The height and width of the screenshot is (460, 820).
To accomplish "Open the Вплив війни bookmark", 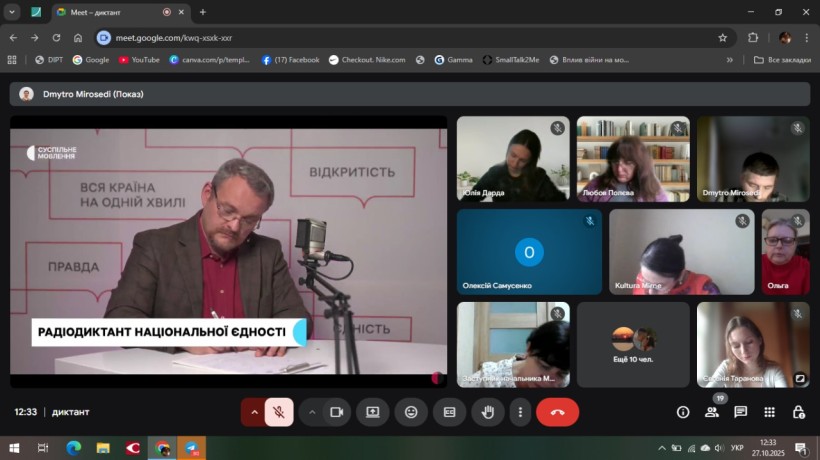I will pyautogui.click(x=589, y=60).
